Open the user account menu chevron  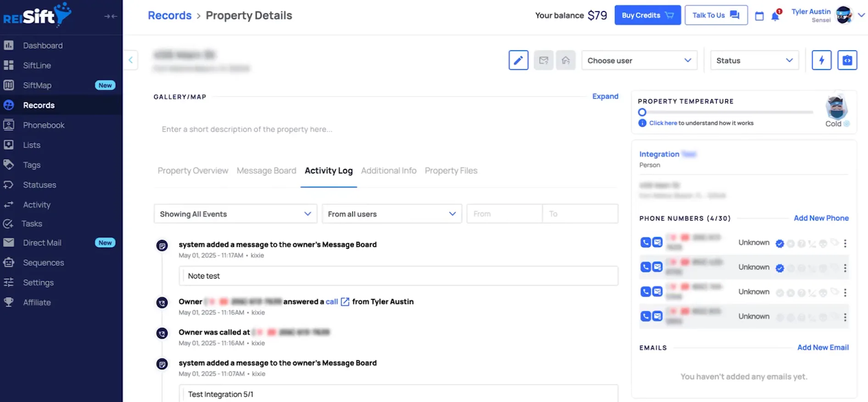[861, 15]
